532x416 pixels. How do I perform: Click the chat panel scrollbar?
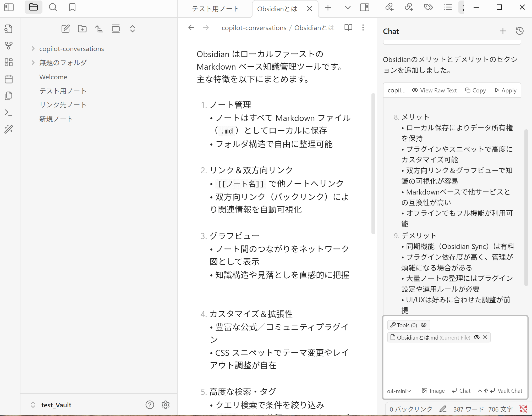click(526, 207)
